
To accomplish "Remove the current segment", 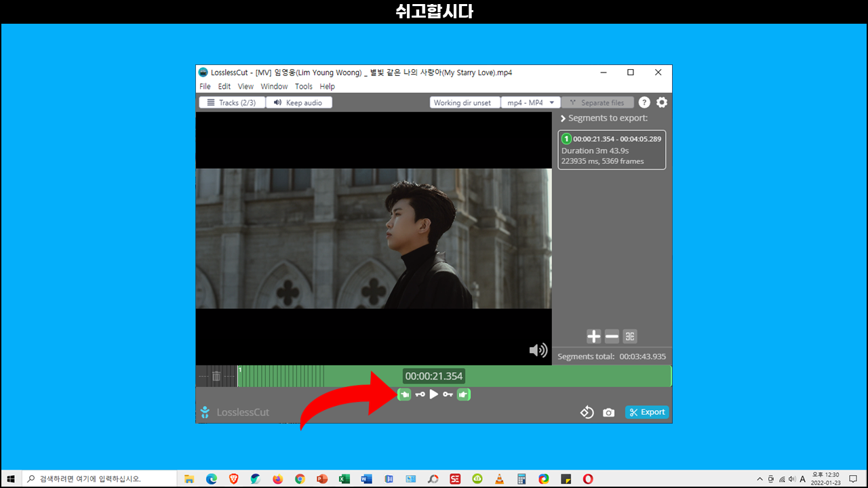I will coord(612,336).
